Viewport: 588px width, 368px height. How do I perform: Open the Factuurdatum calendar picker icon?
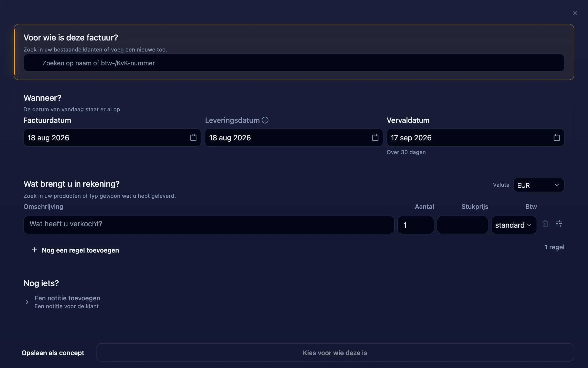click(x=193, y=138)
